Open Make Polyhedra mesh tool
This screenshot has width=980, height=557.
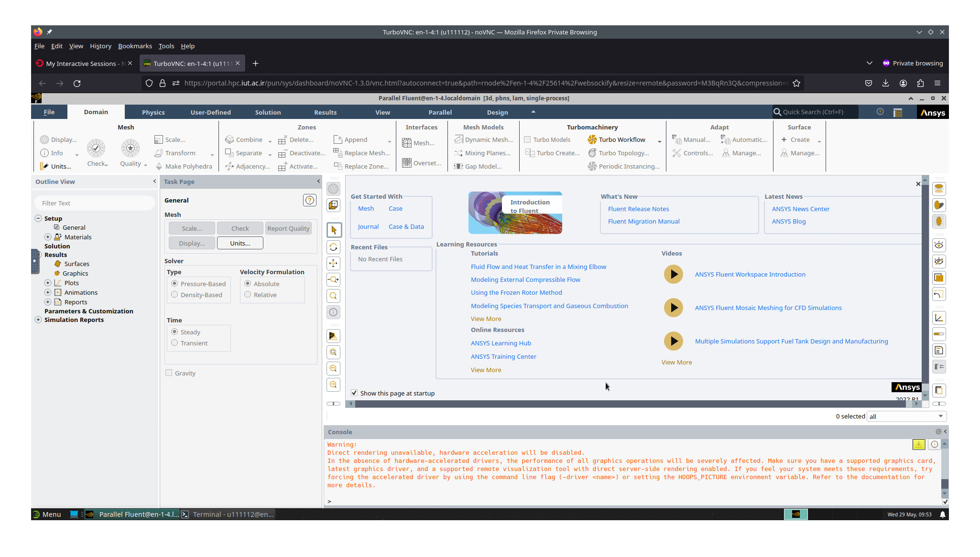click(x=184, y=166)
